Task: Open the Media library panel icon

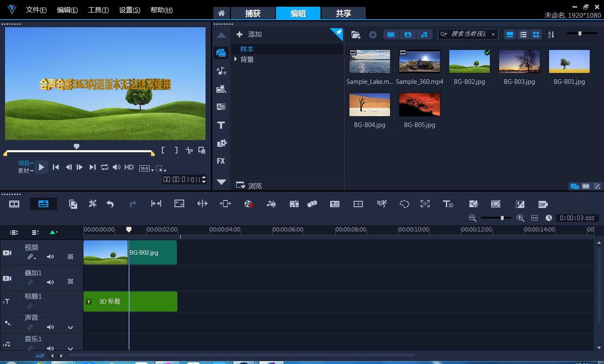Action: 221,53
